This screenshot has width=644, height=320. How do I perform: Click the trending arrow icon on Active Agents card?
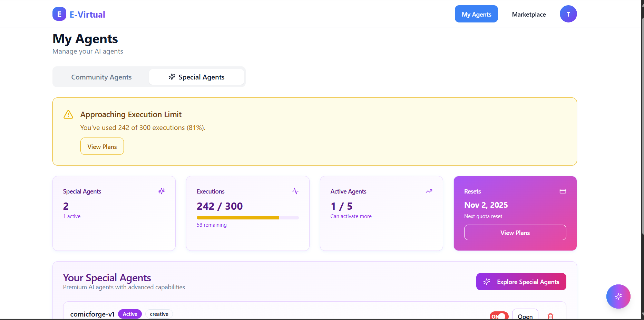tap(429, 191)
